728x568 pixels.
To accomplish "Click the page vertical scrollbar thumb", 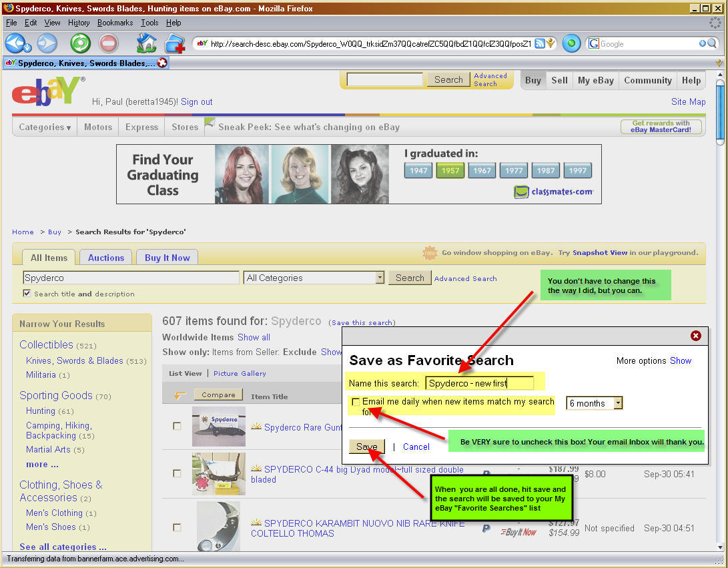I will (x=719, y=112).
